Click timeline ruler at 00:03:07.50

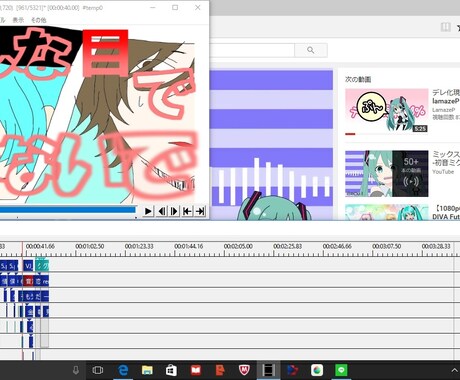(387, 246)
